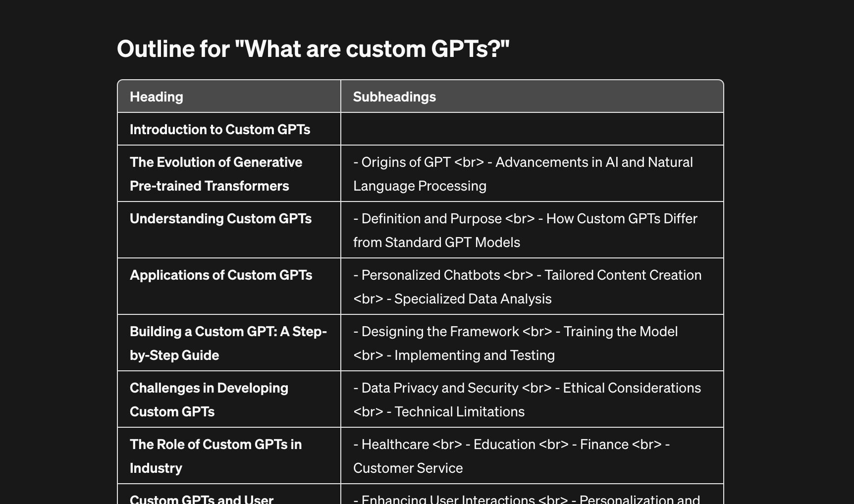Select the Applications of Custom GPTs heading
Image resolution: width=854 pixels, height=504 pixels.
click(221, 275)
